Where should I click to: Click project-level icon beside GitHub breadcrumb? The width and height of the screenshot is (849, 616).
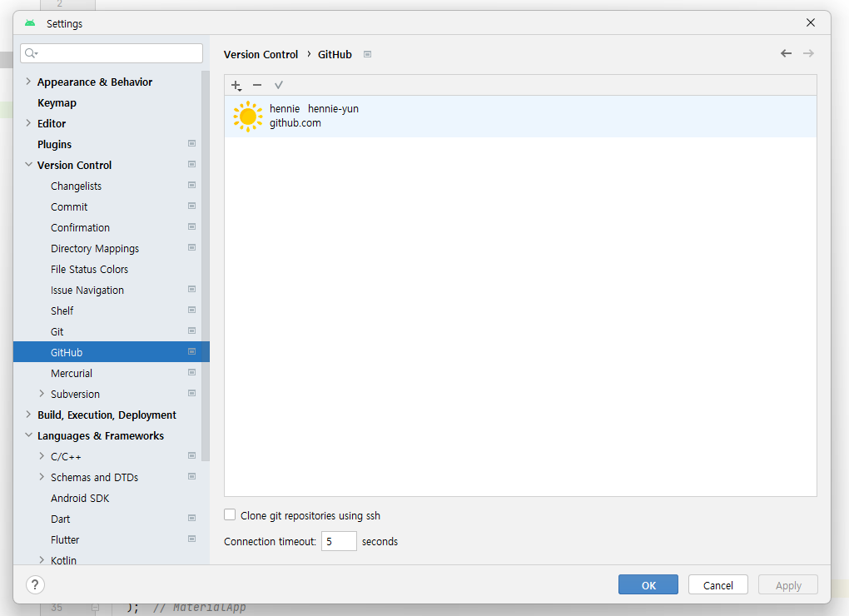(367, 55)
